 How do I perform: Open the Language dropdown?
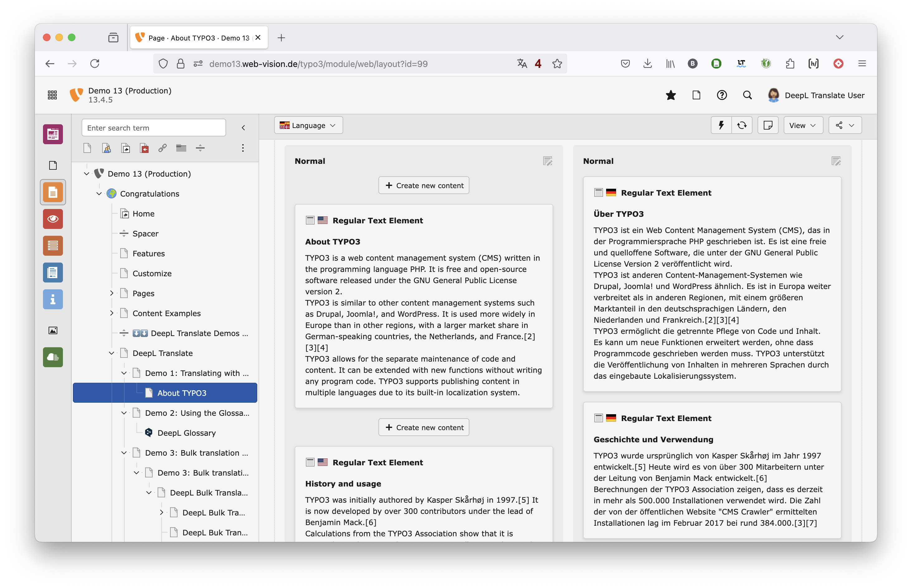point(308,125)
